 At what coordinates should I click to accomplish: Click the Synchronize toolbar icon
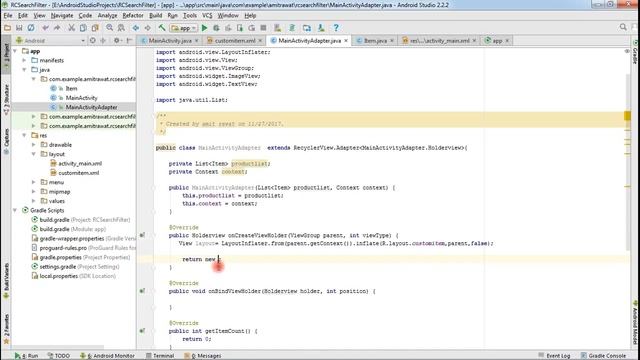tap(31, 28)
